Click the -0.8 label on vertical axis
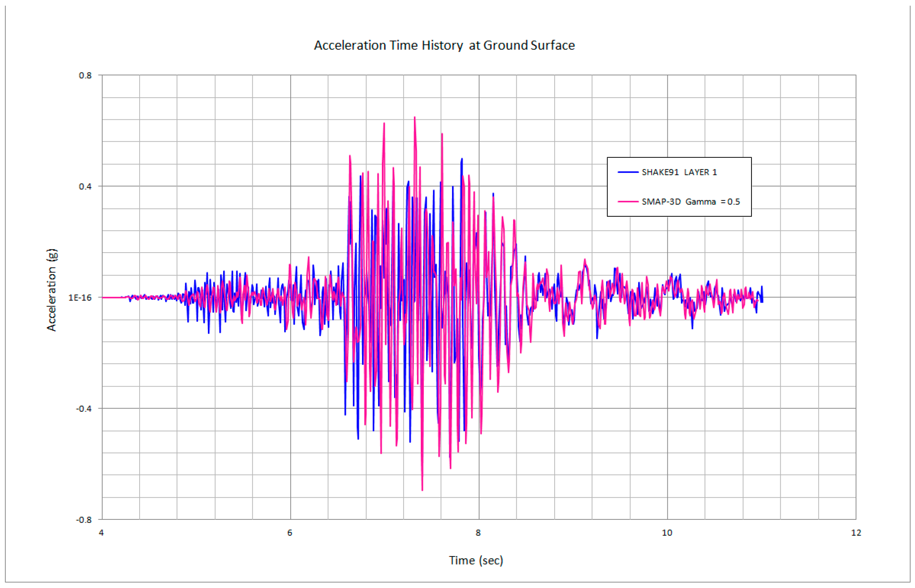915x588 pixels. (x=84, y=520)
